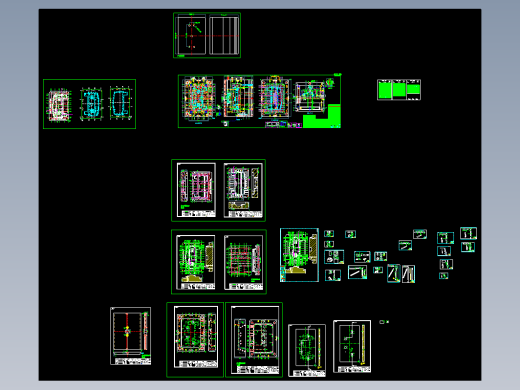The height and width of the screenshot is (390, 520).
Task: Open the sheet with magenta cavity plate drawing
Action: coord(196,190)
